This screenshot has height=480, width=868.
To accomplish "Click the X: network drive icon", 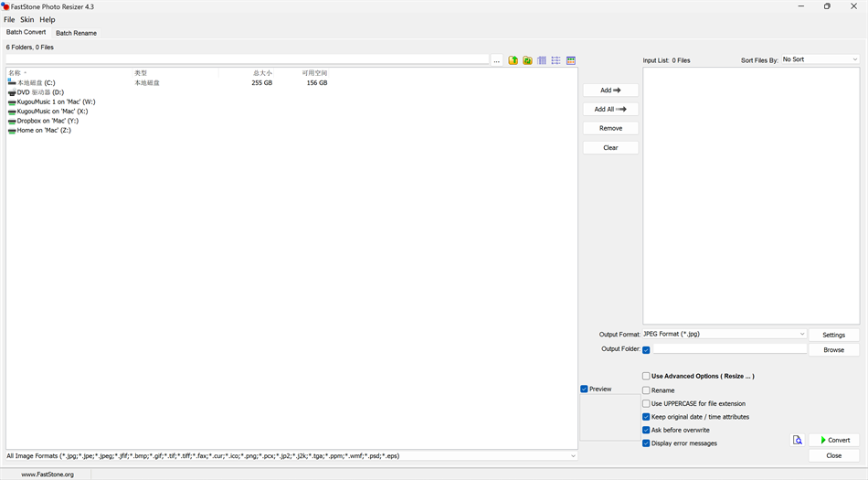I will (x=12, y=112).
